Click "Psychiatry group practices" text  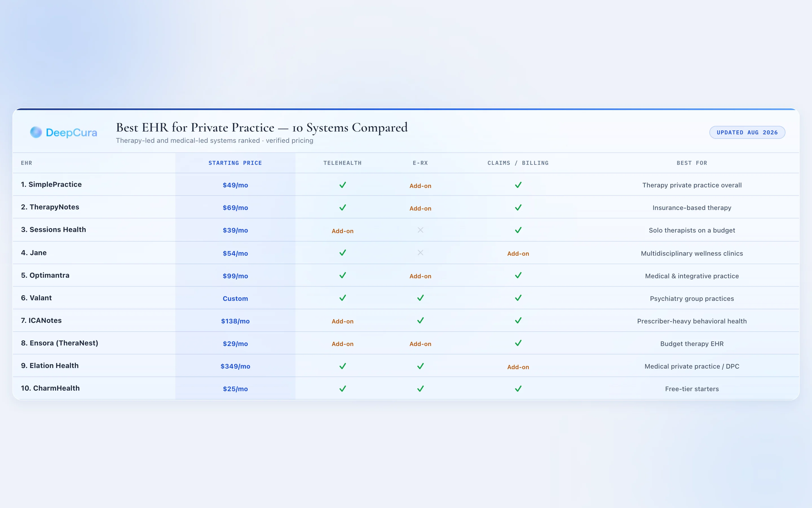click(x=692, y=298)
